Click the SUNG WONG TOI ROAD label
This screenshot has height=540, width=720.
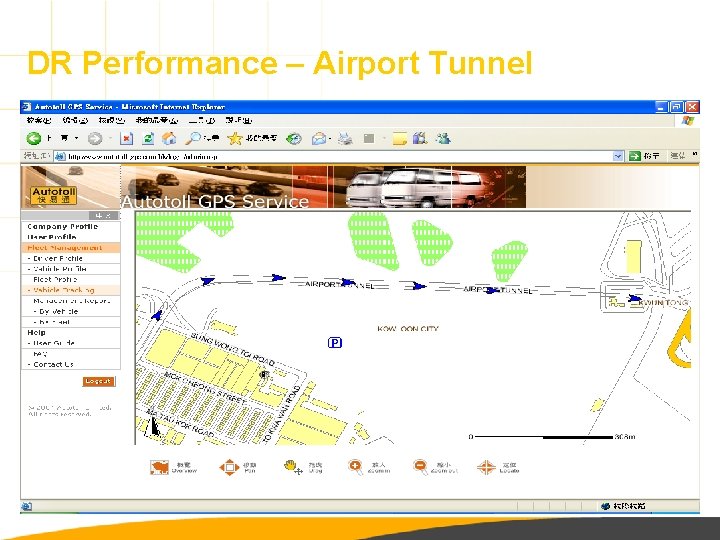coord(233,349)
